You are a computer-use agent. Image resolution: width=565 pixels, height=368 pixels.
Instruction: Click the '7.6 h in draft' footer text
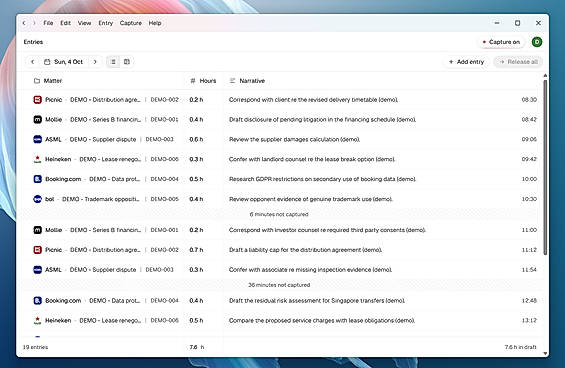click(520, 347)
